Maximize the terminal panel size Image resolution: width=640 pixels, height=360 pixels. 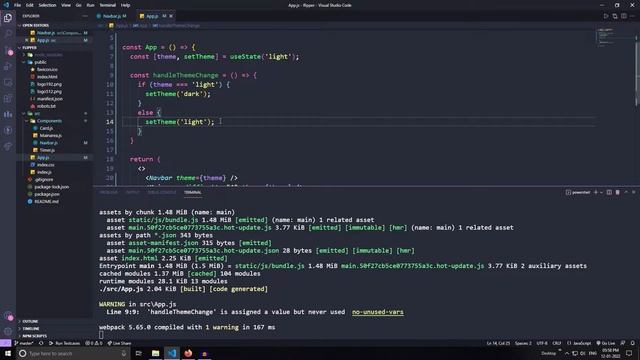[x=626, y=192]
